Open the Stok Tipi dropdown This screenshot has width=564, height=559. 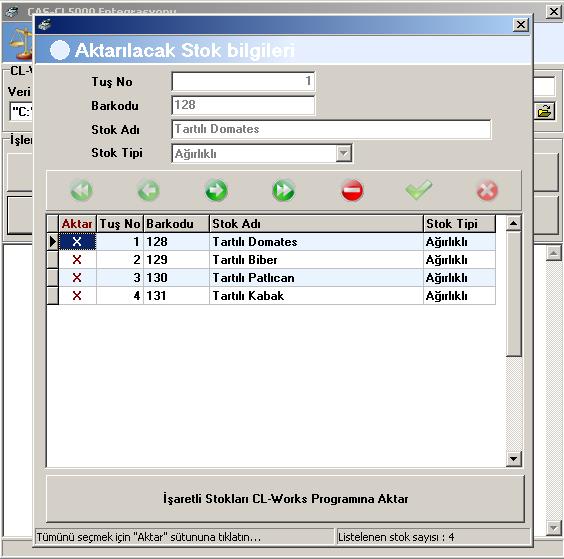(x=344, y=154)
